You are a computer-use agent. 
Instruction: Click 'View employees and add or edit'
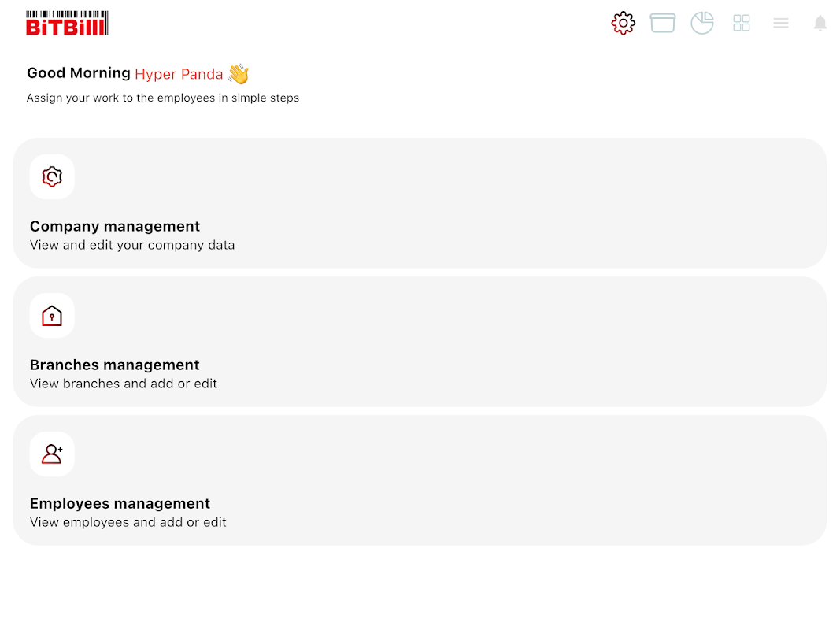pos(128,522)
